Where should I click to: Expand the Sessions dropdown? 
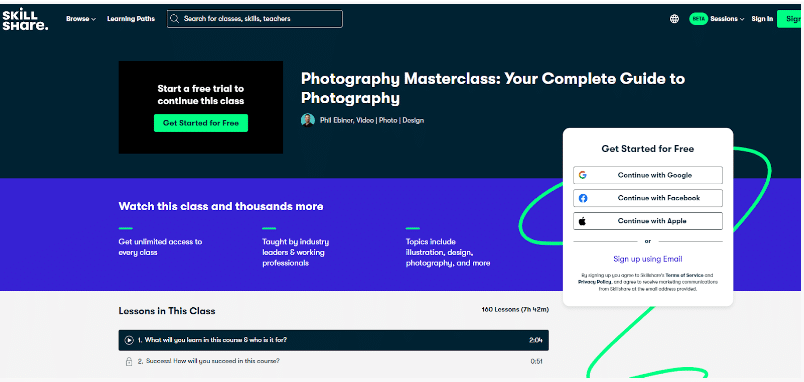click(x=727, y=19)
